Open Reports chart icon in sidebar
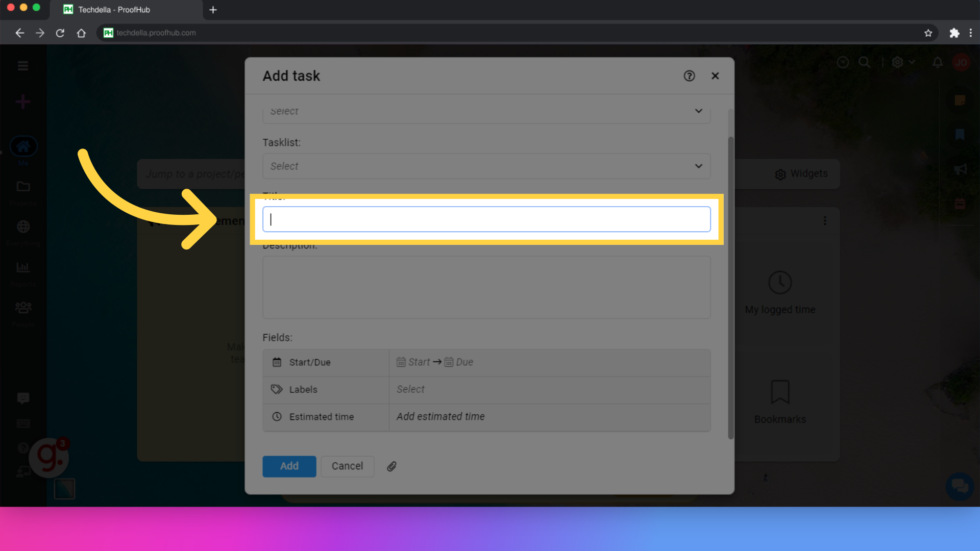 tap(23, 267)
